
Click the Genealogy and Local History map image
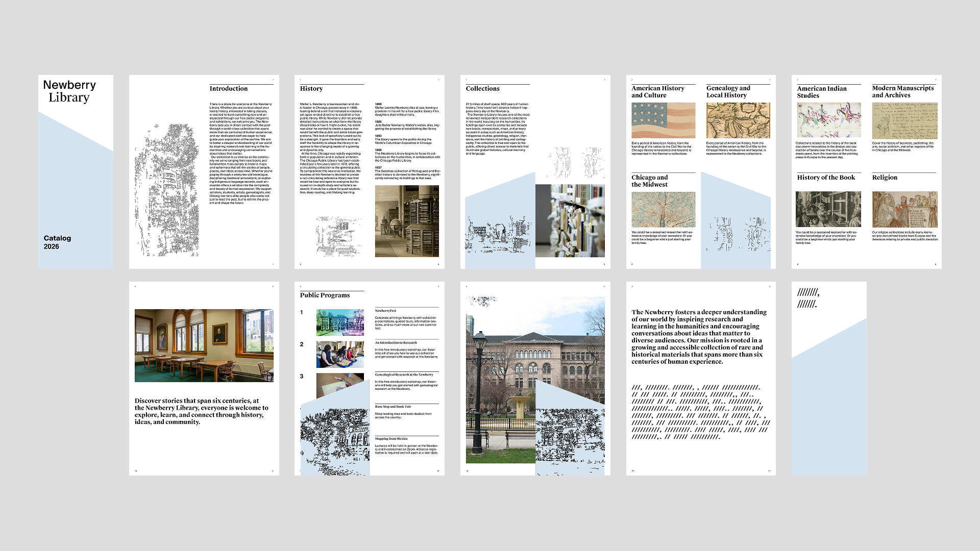tap(738, 120)
